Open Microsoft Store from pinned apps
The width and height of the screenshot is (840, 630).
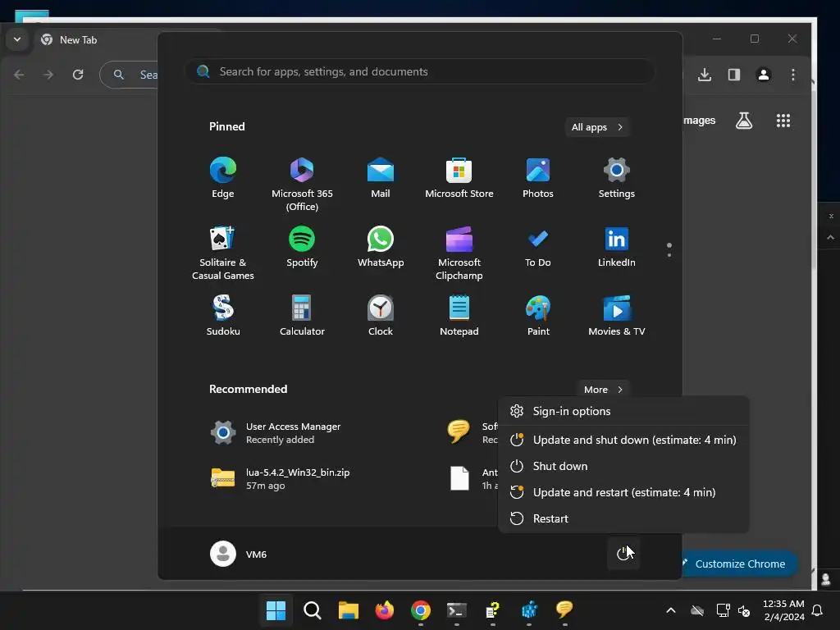(x=459, y=178)
